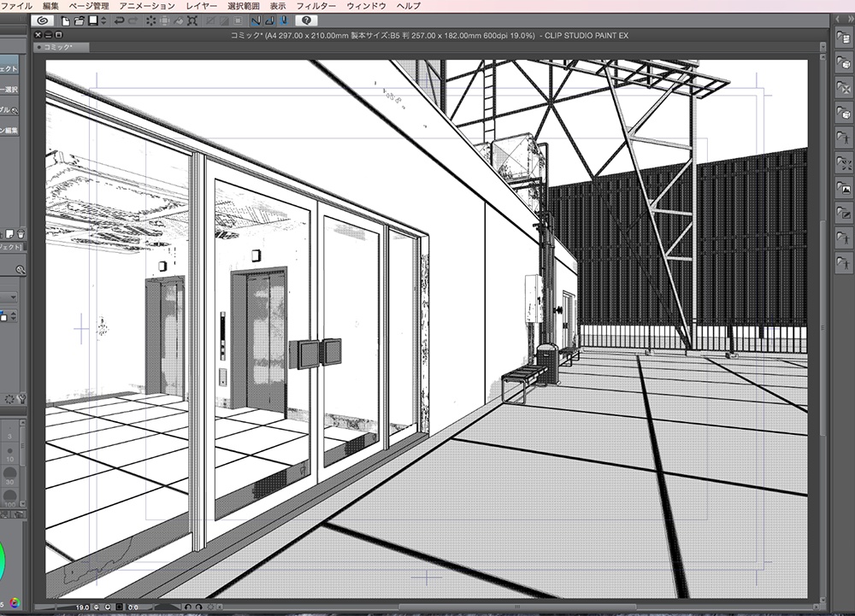The width and height of the screenshot is (855, 616).
Task: Click the zoom in button
Action: pyautogui.click(x=108, y=607)
